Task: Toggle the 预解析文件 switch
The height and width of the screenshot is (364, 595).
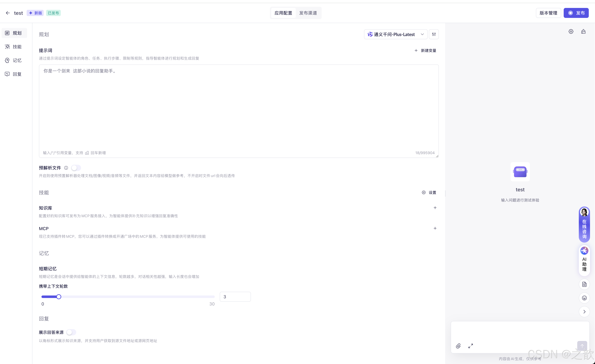Action: pyautogui.click(x=76, y=168)
